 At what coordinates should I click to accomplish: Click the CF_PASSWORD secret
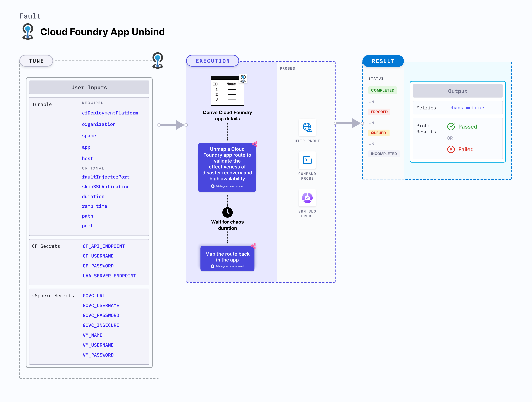pyautogui.click(x=98, y=266)
